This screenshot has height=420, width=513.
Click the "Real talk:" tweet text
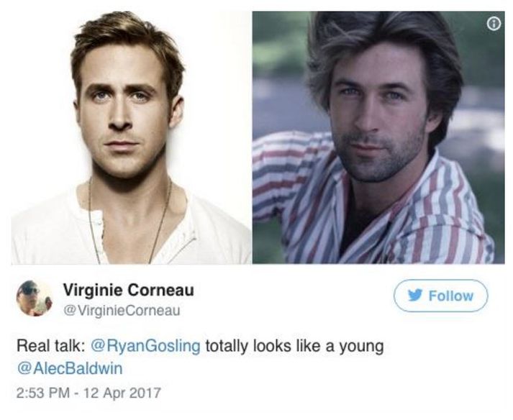pyautogui.click(x=51, y=347)
